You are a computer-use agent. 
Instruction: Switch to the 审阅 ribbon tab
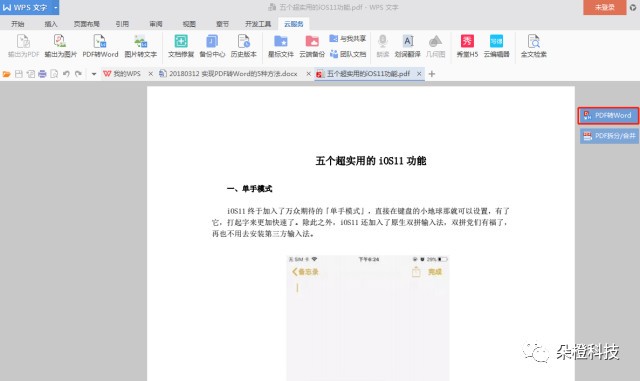click(156, 24)
